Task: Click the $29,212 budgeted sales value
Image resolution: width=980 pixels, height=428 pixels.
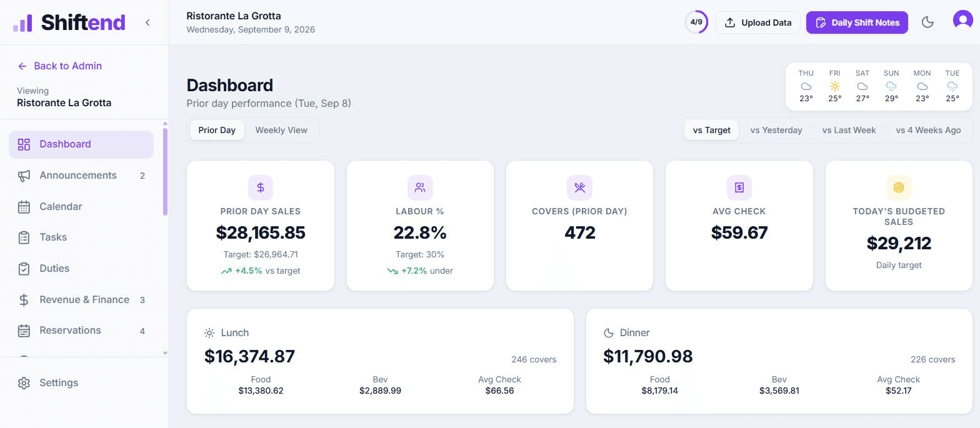Action: (x=899, y=243)
